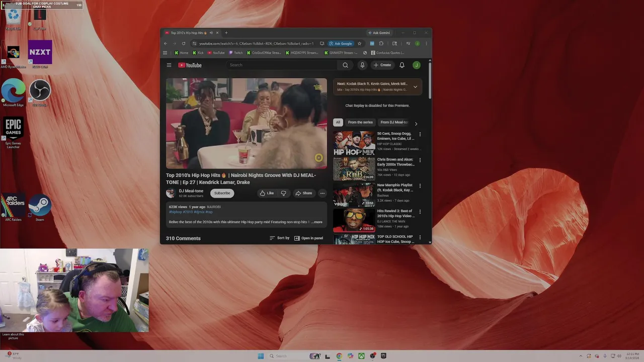Open comments in panel

[x=308, y=238]
